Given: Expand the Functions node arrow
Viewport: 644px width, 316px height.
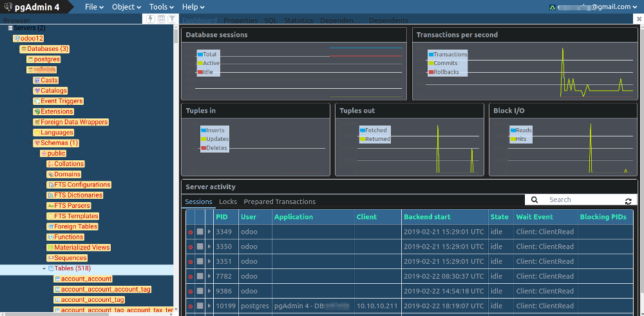Looking at the screenshot, I should pos(44,237).
